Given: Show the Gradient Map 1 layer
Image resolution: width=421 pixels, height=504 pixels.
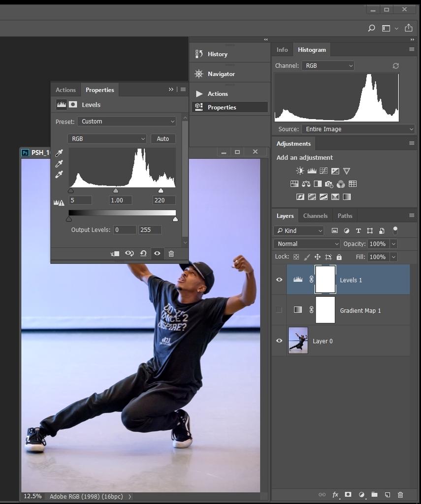Looking at the screenshot, I should (x=279, y=310).
